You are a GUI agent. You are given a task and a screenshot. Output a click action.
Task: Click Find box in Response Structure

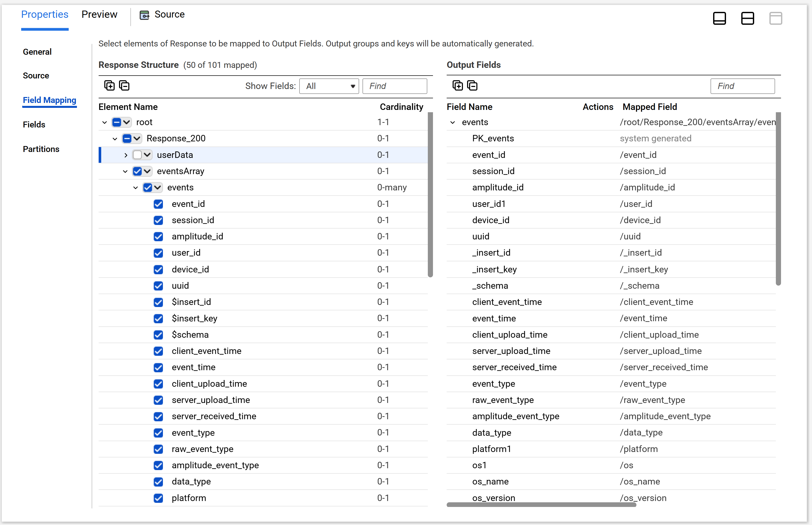pyautogui.click(x=395, y=86)
